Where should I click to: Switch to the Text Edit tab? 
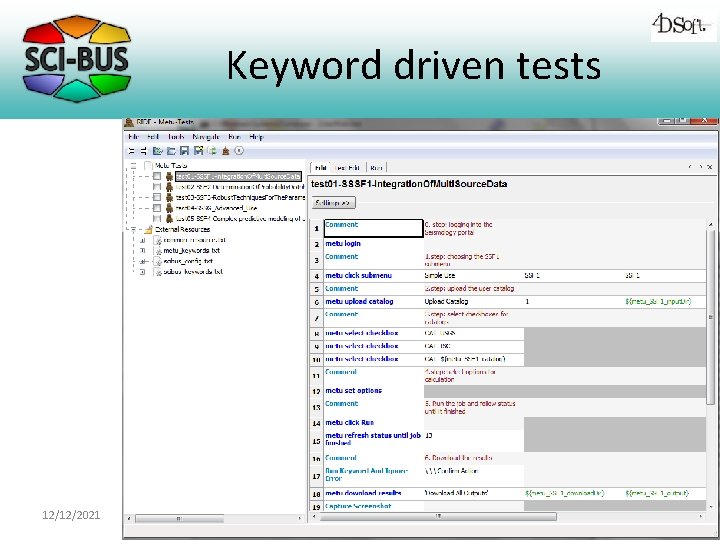click(x=347, y=168)
